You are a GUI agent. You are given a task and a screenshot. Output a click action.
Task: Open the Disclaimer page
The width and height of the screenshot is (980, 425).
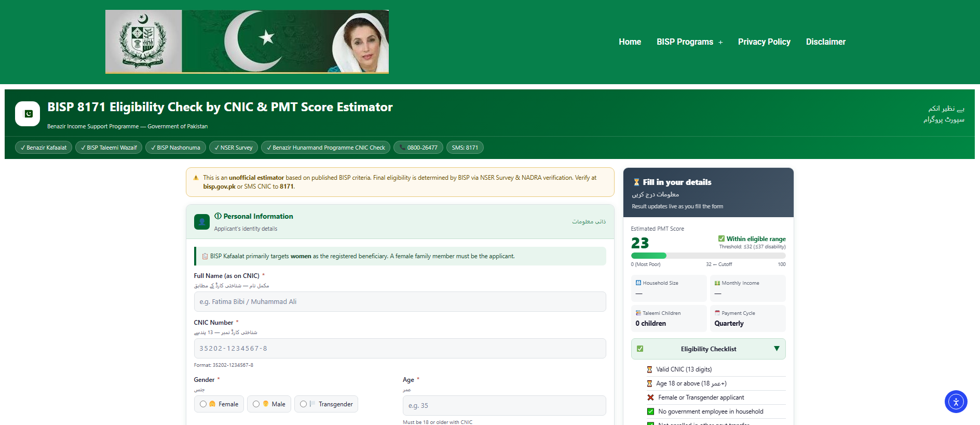[826, 42]
